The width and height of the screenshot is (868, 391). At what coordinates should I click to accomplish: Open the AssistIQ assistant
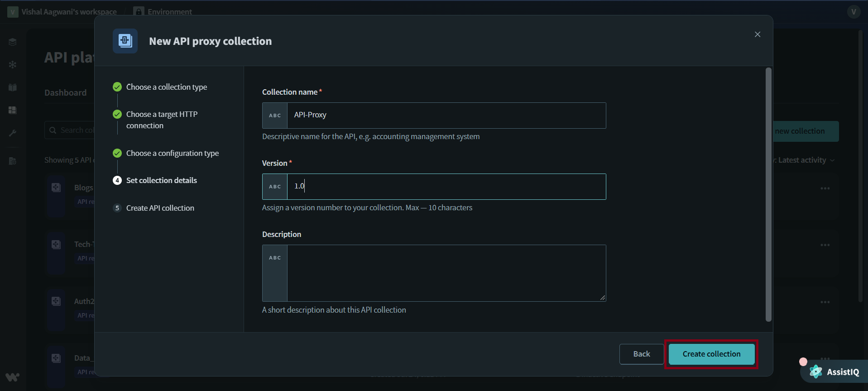(834, 372)
